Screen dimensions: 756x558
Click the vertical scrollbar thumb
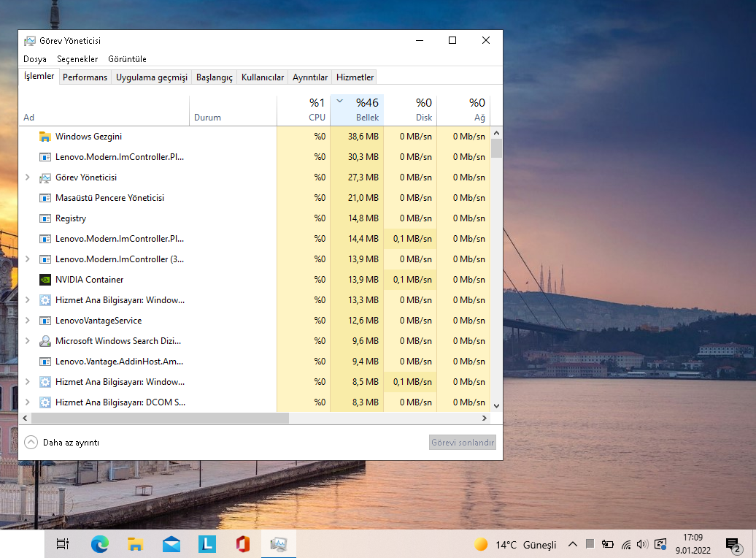coord(497,148)
